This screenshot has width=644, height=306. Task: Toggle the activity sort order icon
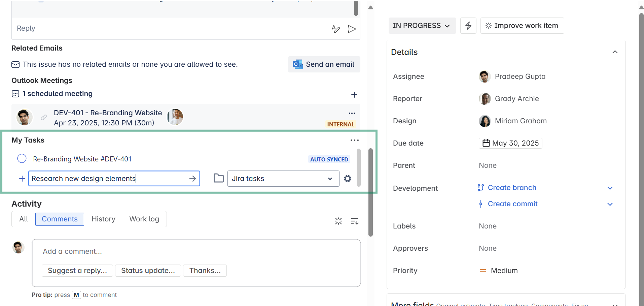[x=355, y=221]
